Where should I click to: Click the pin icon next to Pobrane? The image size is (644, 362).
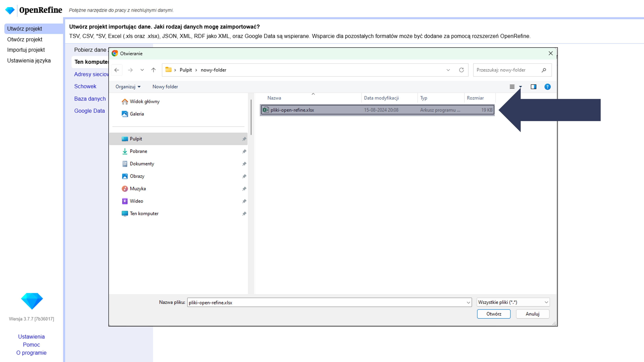click(x=244, y=151)
